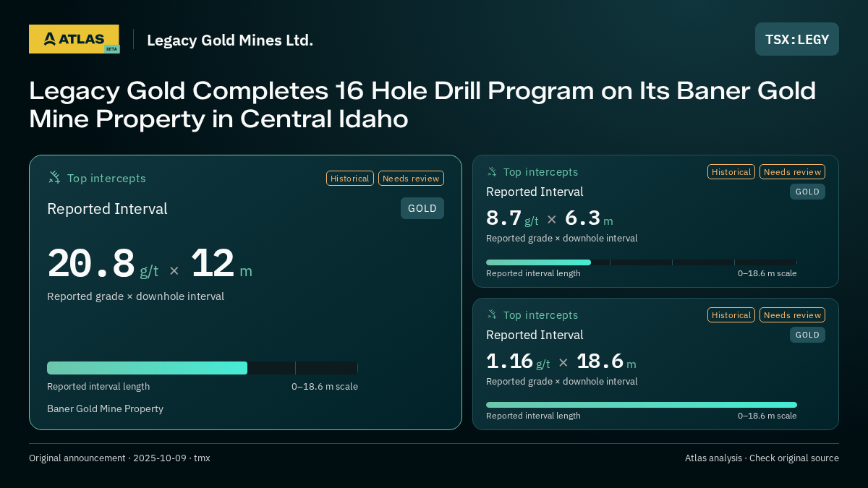The height and width of the screenshot is (488, 868).
Task: Click the GOLD badge on the 8.7 g/t card
Action: point(807,192)
